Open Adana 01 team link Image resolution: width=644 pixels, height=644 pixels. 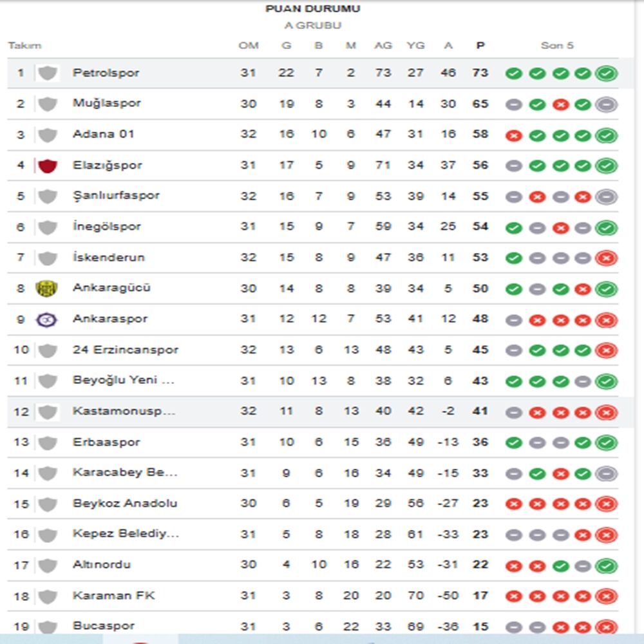pyautogui.click(x=102, y=134)
